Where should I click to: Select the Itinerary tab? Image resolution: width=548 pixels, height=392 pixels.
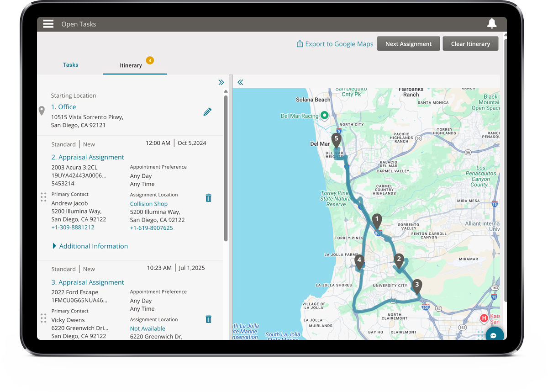[x=131, y=64]
